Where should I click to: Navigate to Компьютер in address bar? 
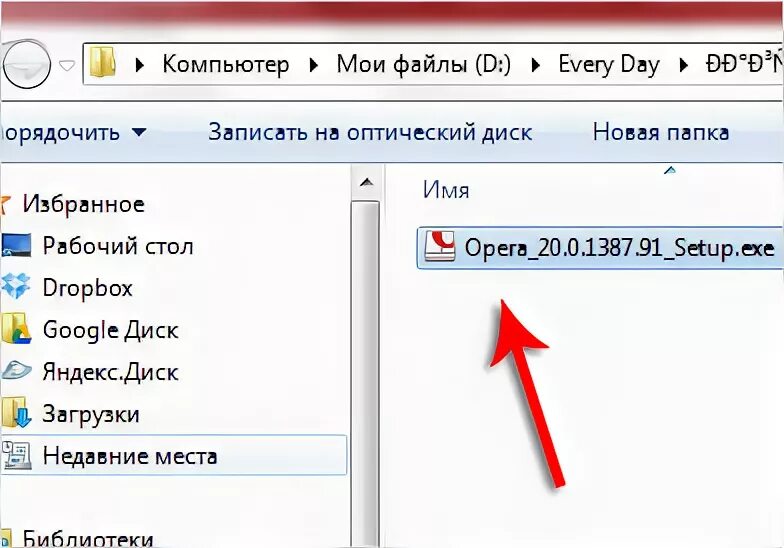226,64
